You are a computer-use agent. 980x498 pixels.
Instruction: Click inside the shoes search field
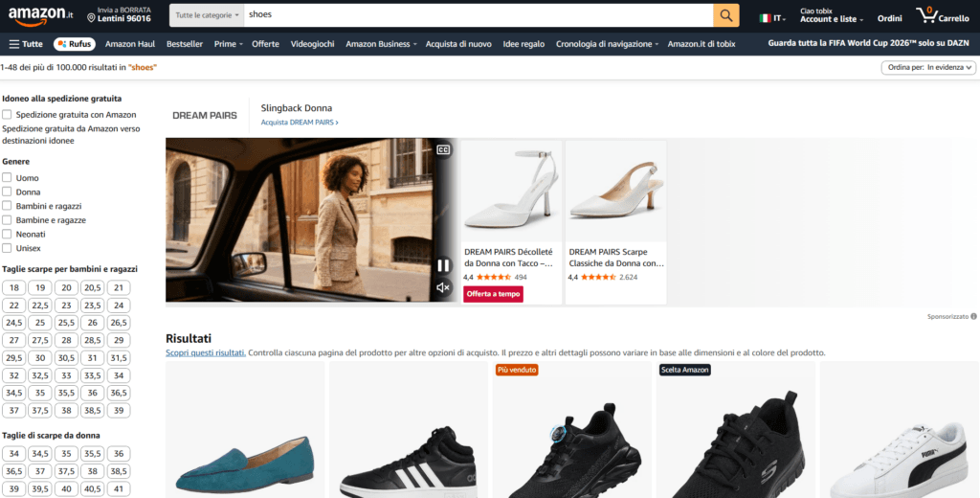pyautogui.click(x=479, y=15)
